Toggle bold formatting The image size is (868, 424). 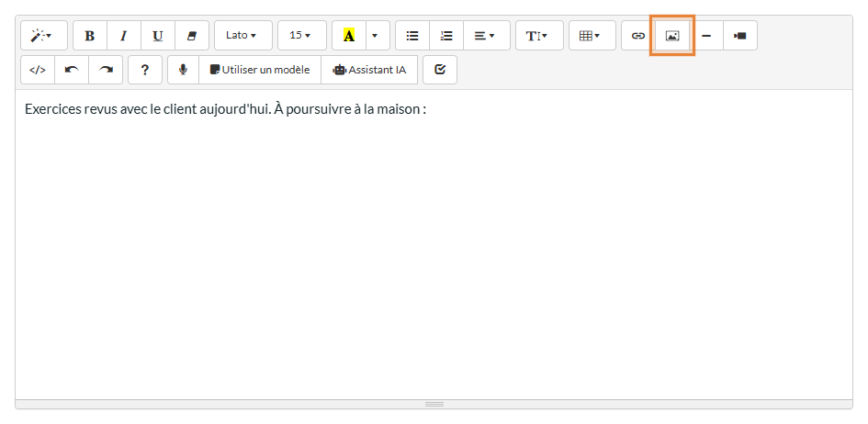[x=90, y=36]
